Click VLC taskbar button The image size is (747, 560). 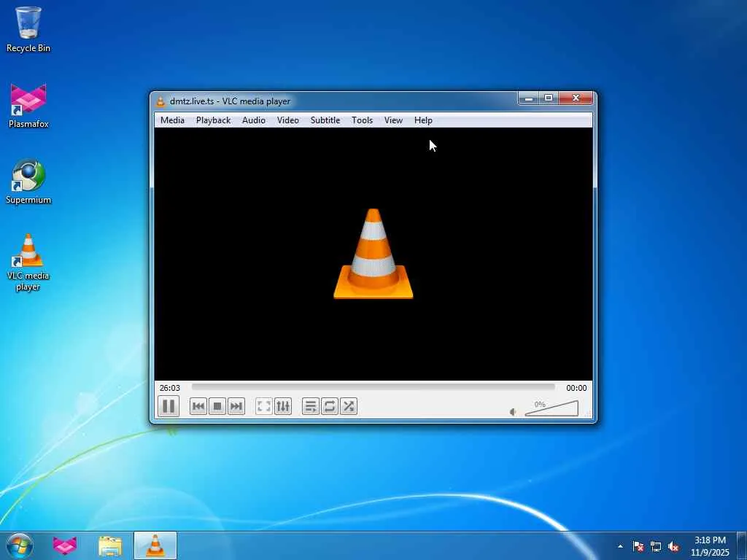click(155, 545)
